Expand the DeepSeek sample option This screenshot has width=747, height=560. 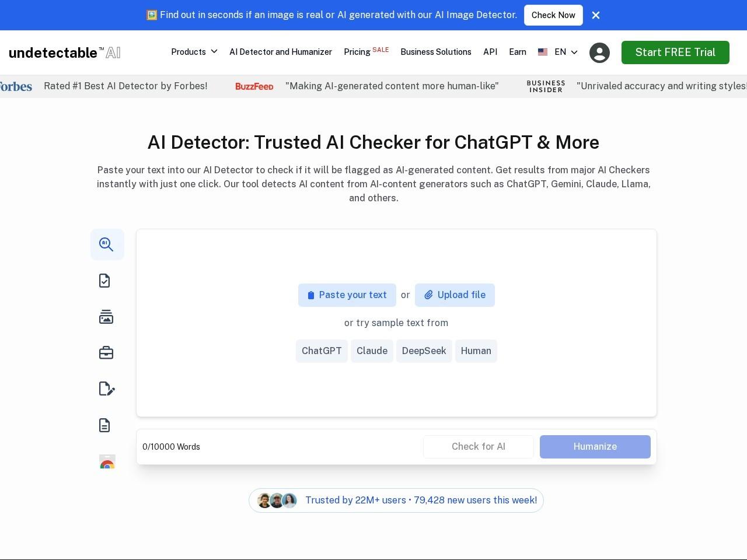(424, 351)
